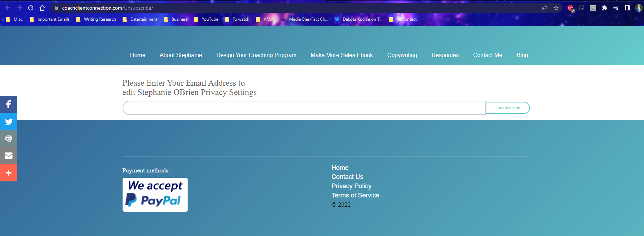Image resolution: width=644 pixels, height=236 pixels.
Task: Go to Home in site navigation
Action: tap(138, 55)
